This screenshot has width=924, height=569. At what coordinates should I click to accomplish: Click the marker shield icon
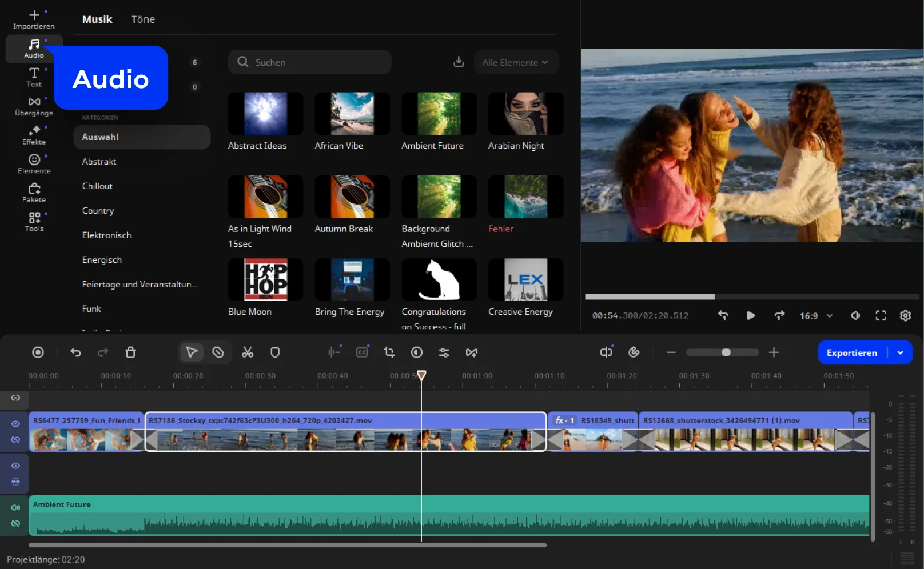pyautogui.click(x=275, y=352)
